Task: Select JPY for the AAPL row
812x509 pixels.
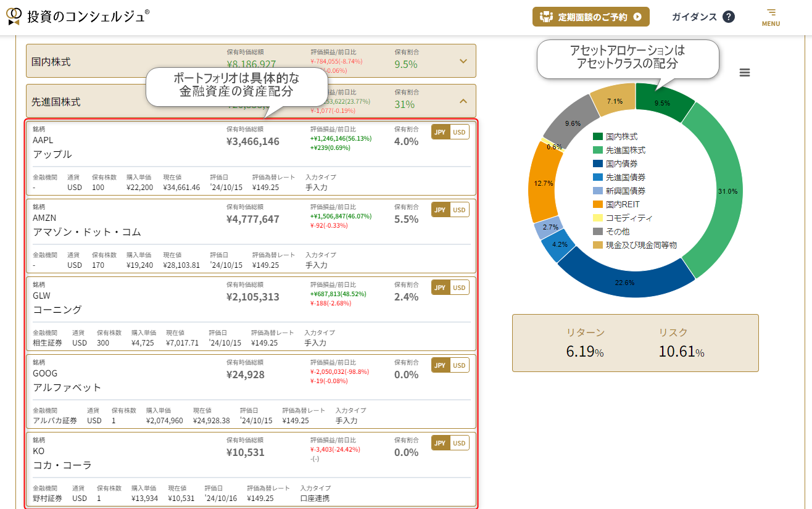Action: coord(440,132)
